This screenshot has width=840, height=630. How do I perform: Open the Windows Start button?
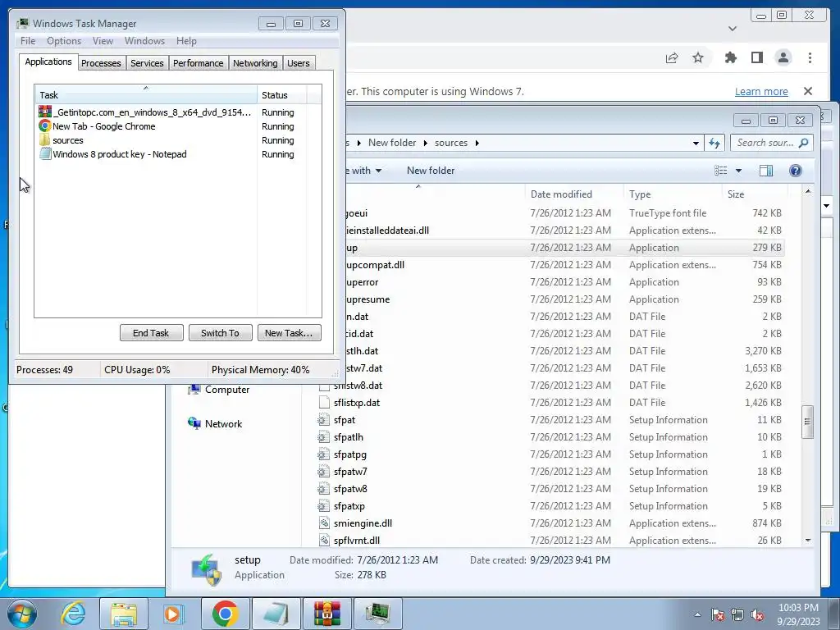click(x=21, y=614)
